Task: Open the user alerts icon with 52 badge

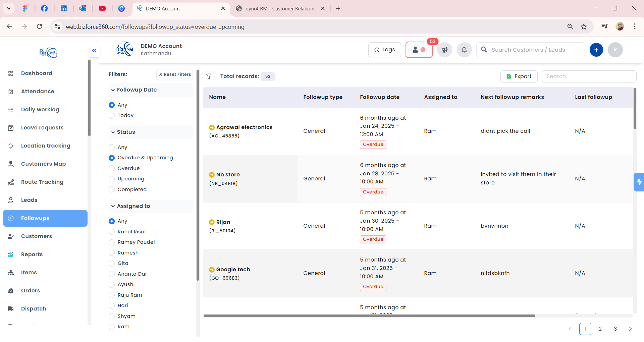Action: pos(419,50)
